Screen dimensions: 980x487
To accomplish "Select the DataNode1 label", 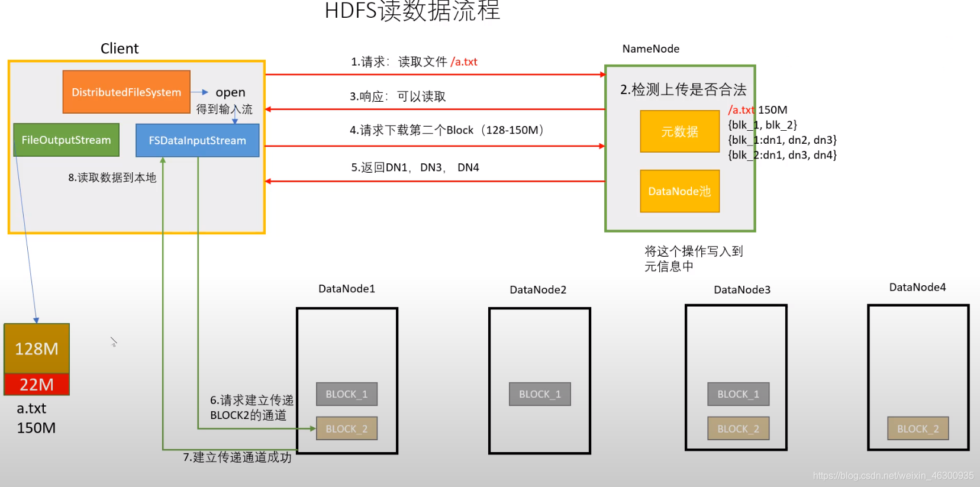I will click(x=347, y=289).
